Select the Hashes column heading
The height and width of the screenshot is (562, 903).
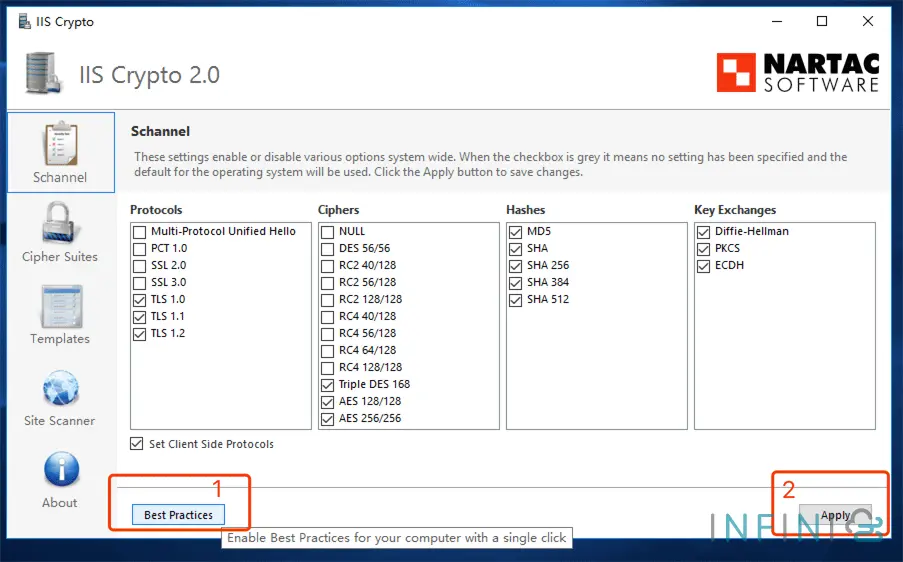tap(526, 210)
